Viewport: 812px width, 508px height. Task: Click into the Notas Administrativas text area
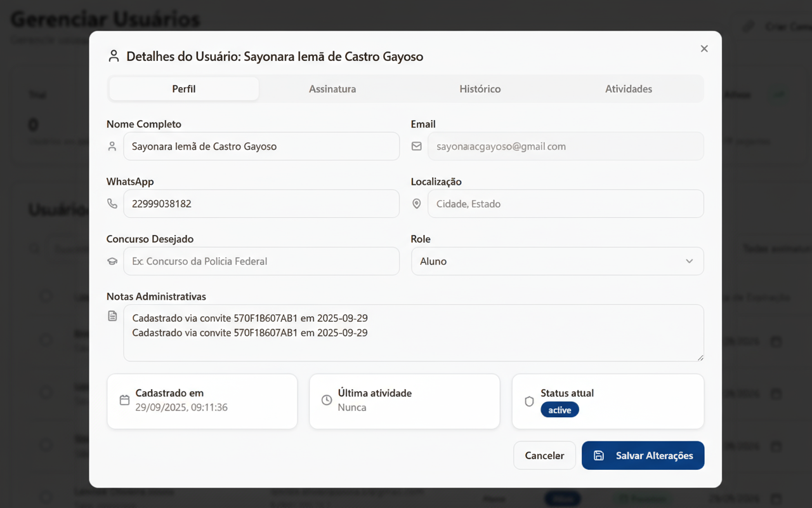(x=413, y=343)
